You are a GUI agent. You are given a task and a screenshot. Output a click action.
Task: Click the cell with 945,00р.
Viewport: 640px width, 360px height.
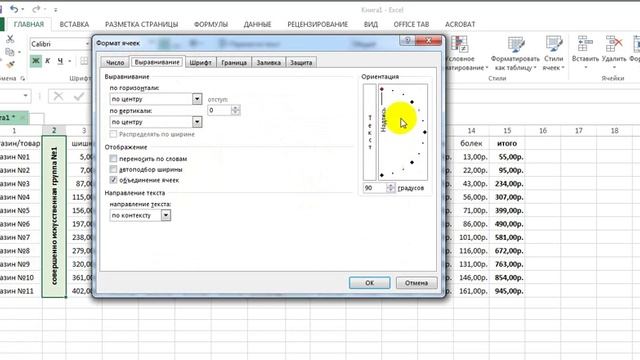(507, 291)
